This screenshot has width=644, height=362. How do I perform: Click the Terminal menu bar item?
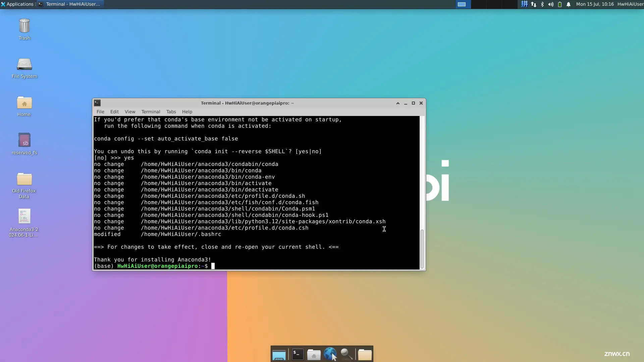coord(150,111)
